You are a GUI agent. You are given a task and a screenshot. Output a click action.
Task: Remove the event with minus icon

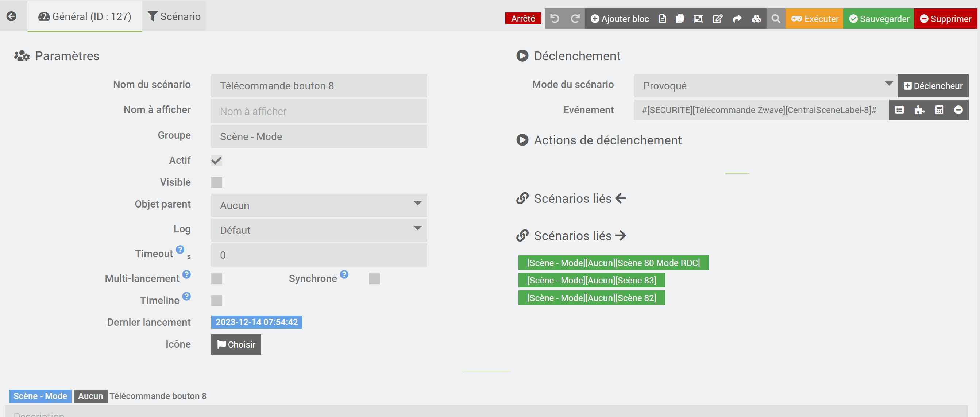[958, 110]
